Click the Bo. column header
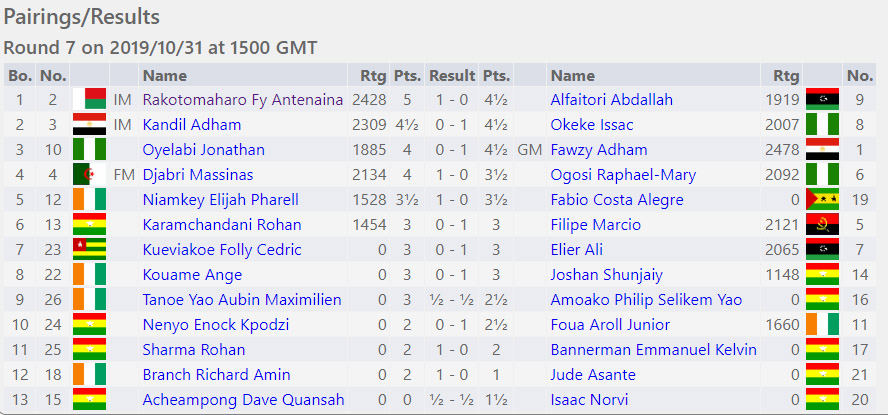This screenshot has width=888, height=415. [20, 75]
